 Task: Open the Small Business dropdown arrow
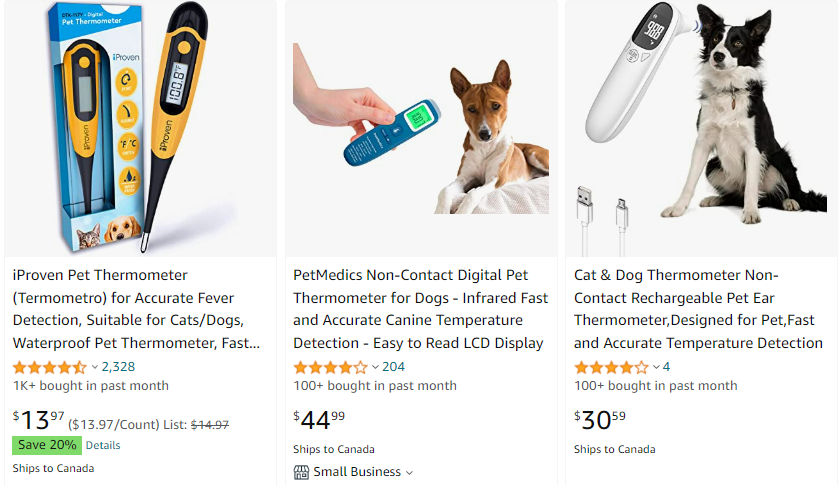[409, 473]
